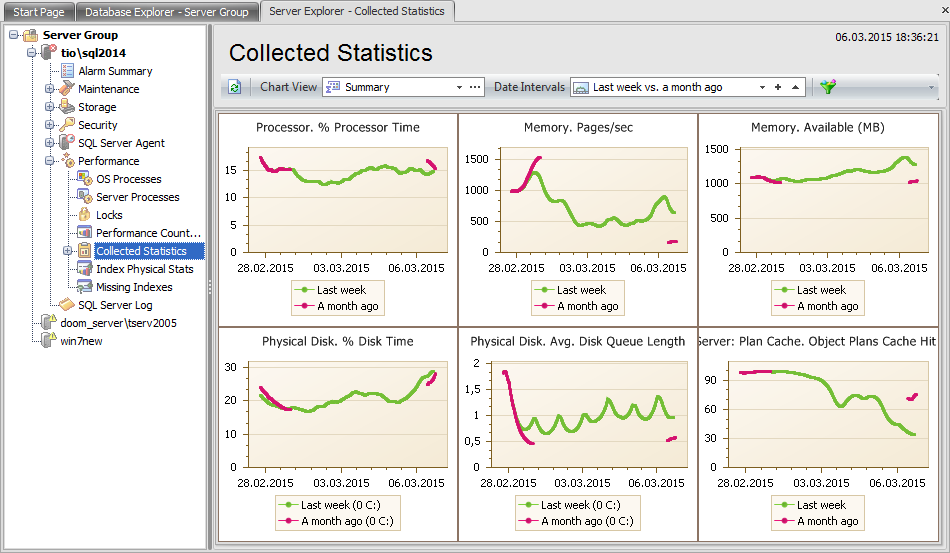
Task: Select the Locks padlock item
Action: point(108,215)
